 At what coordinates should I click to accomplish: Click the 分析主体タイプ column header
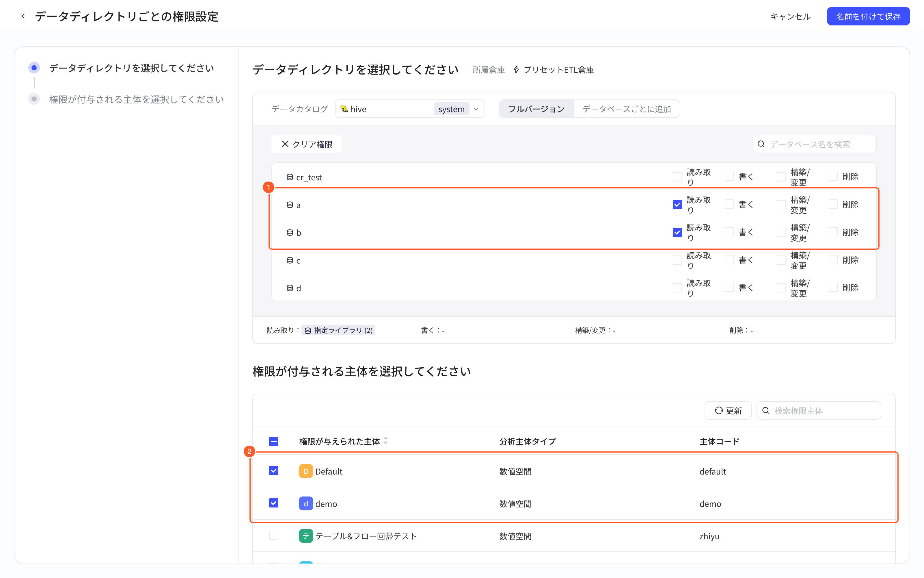point(527,442)
